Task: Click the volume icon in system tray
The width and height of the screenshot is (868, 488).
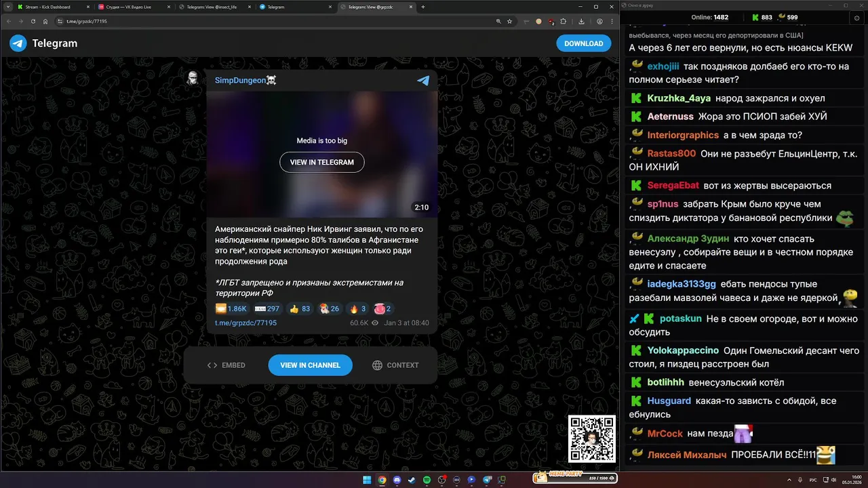Action: point(834,480)
